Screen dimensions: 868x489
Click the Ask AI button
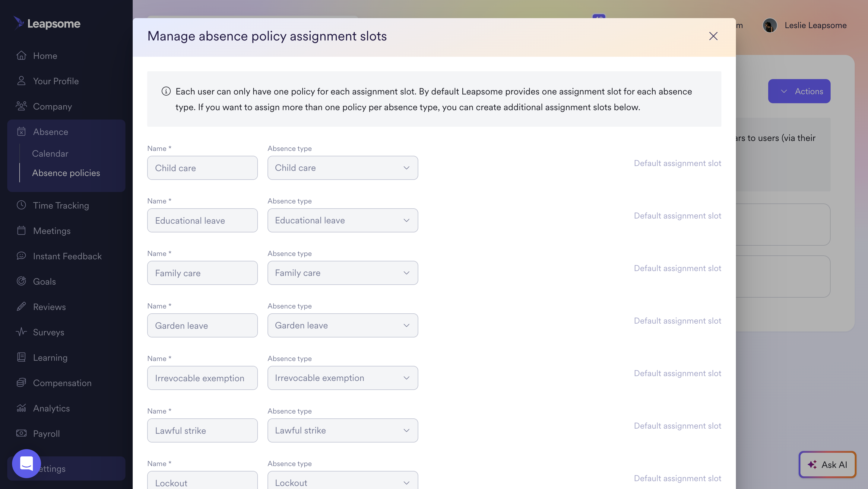827,464
